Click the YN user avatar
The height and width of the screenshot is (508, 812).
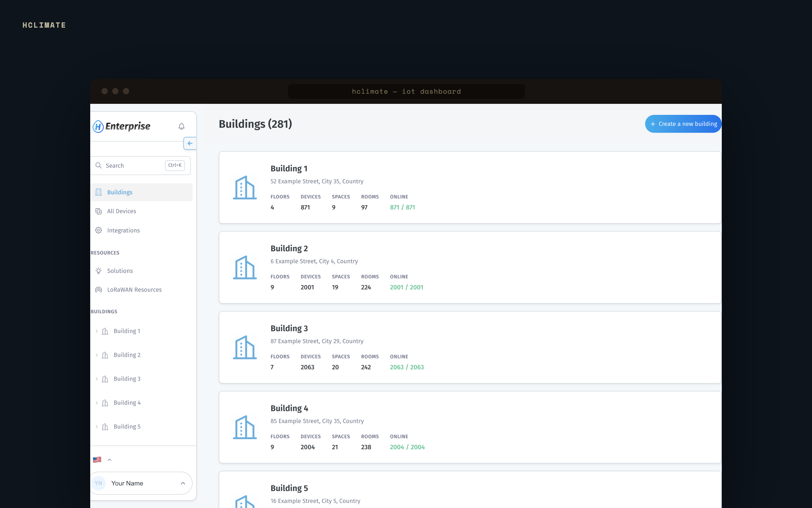click(x=98, y=483)
